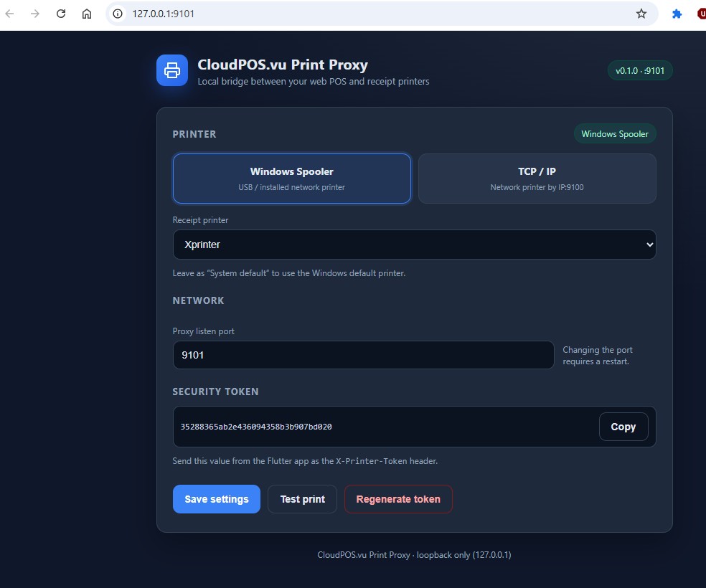Click the Receipt printer field label
706x588 pixels.
pos(200,220)
